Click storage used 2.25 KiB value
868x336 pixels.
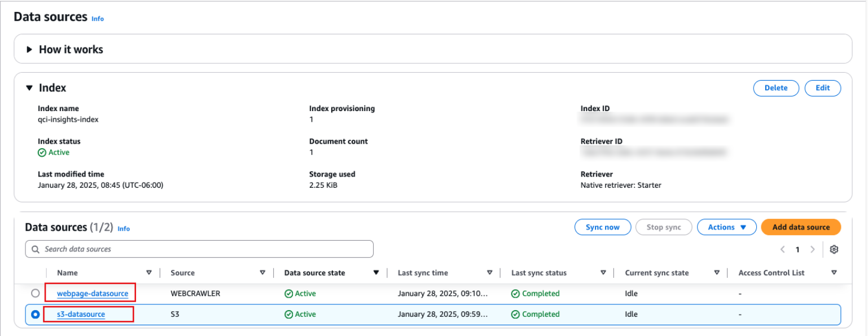click(323, 185)
